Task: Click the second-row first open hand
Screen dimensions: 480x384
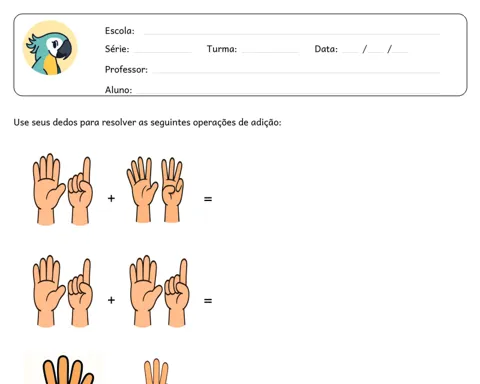Action: [49, 291]
